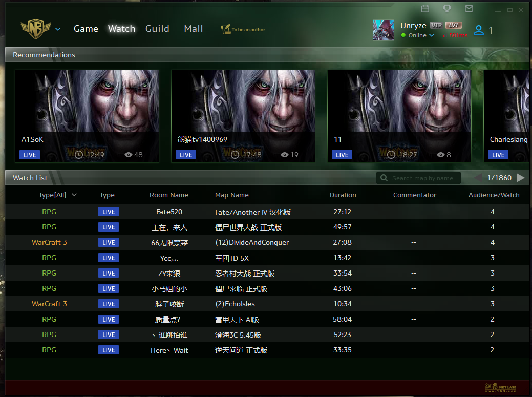Click the VIP badge next to Unryze
This screenshot has height=397, width=532.
click(x=436, y=25)
